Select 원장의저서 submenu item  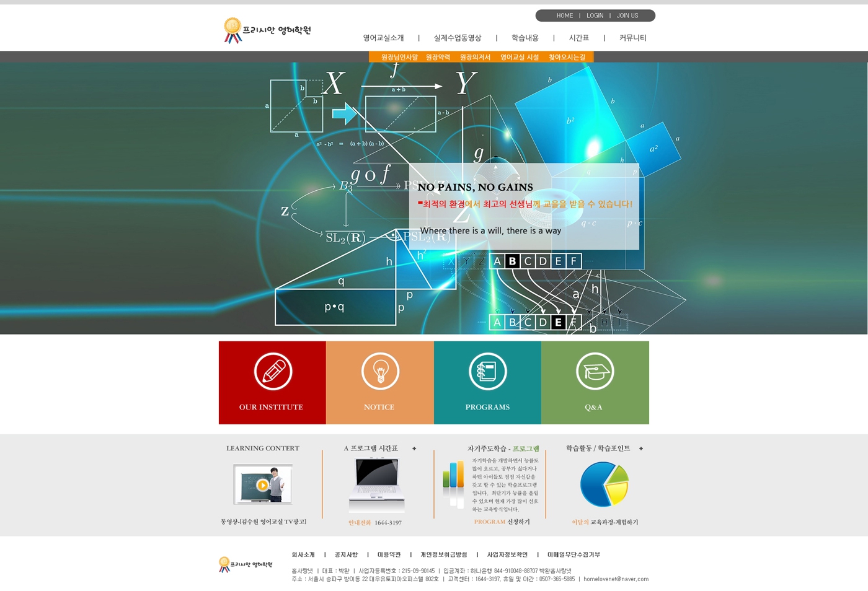[x=475, y=57]
